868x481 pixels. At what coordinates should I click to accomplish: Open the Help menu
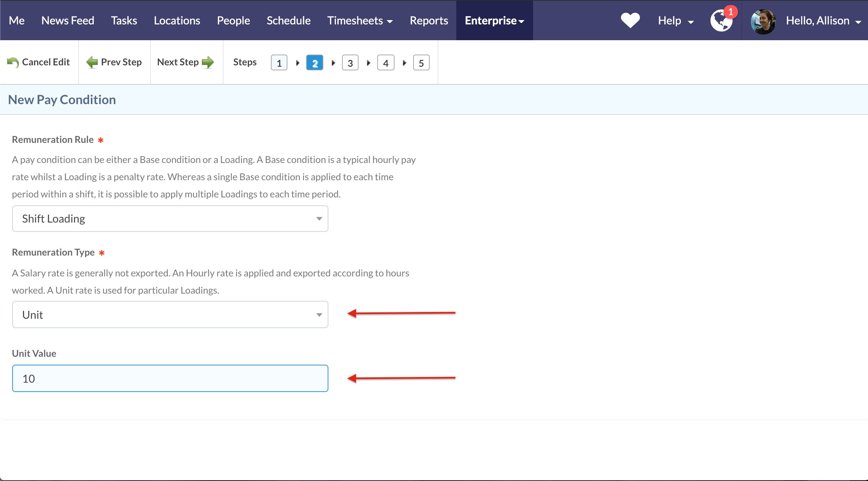675,20
